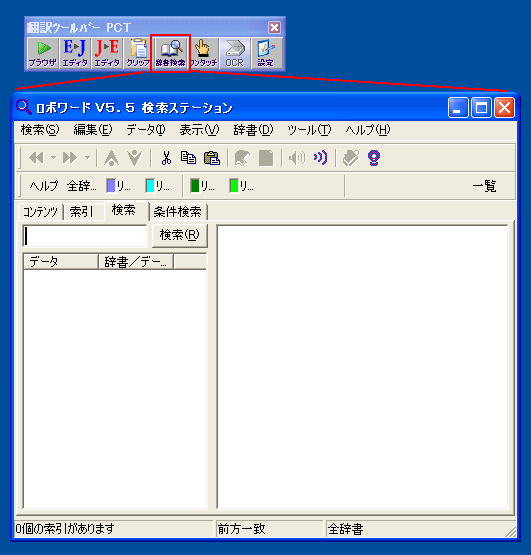Viewport: 531px width, 555px height.
Task: Switch to the 索引 tab
Action: tap(84, 212)
